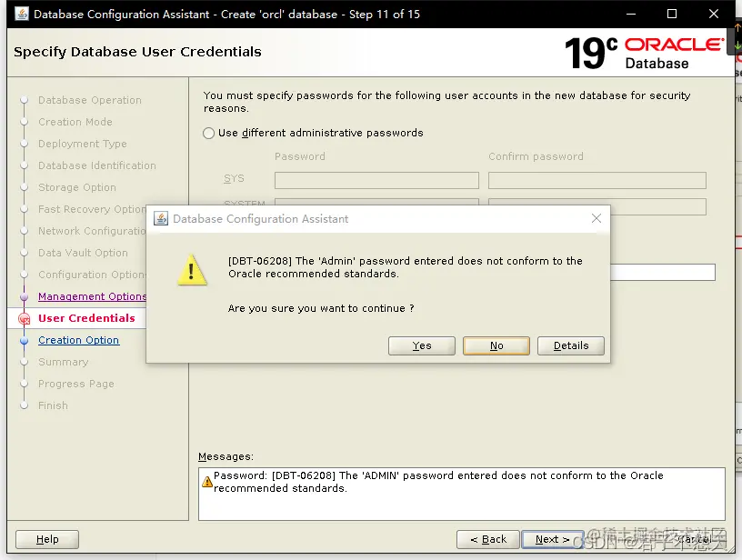Click the Java icon in dialog title bar
The image size is (742, 560).
click(161, 218)
